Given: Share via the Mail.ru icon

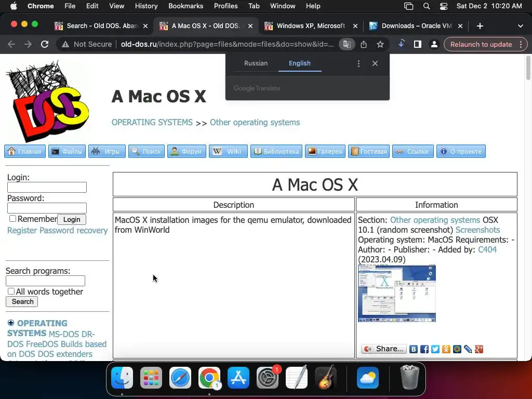Looking at the screenshot, I should (x=457, y=349).
